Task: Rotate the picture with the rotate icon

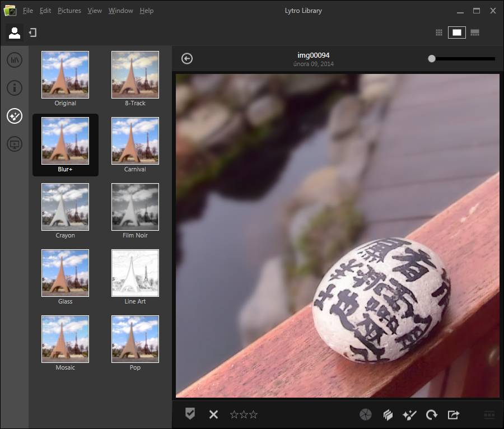Action: tap(431, 414)
